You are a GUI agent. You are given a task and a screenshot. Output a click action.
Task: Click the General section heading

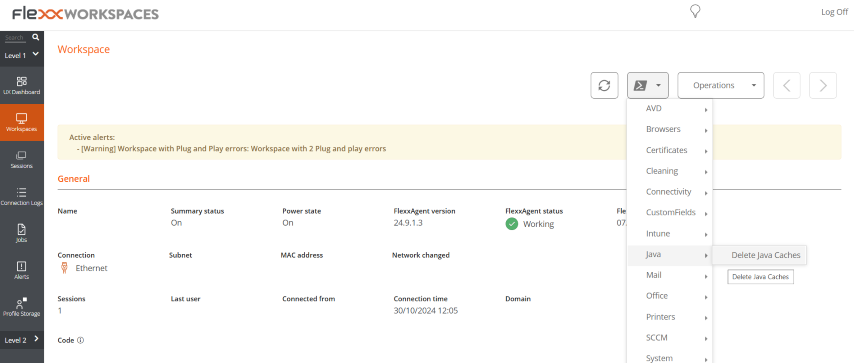(x=74, y=179)
